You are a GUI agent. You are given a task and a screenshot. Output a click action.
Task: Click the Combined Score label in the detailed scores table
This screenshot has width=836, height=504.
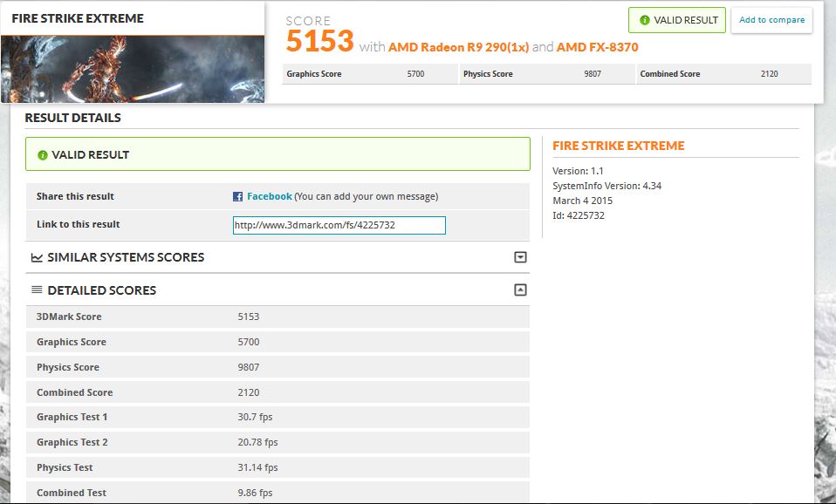(75, 392)
